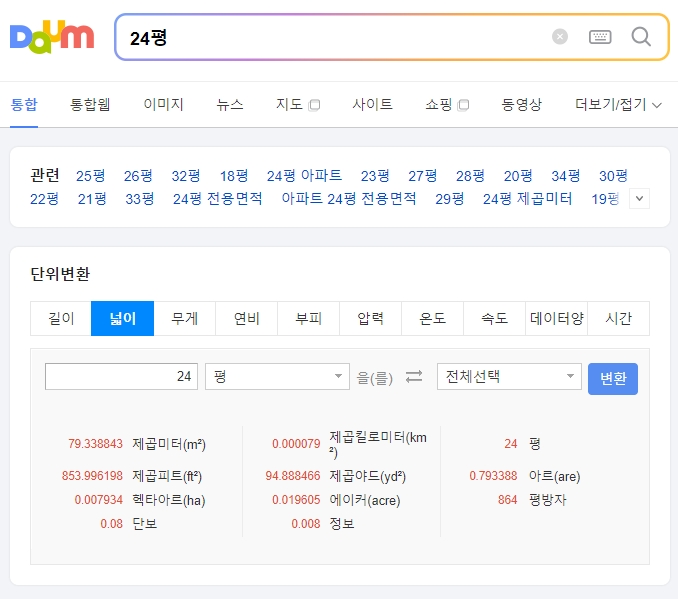Select the 넓이 unit category tab
Screen dimensions: 678x599
pos(123,319)
